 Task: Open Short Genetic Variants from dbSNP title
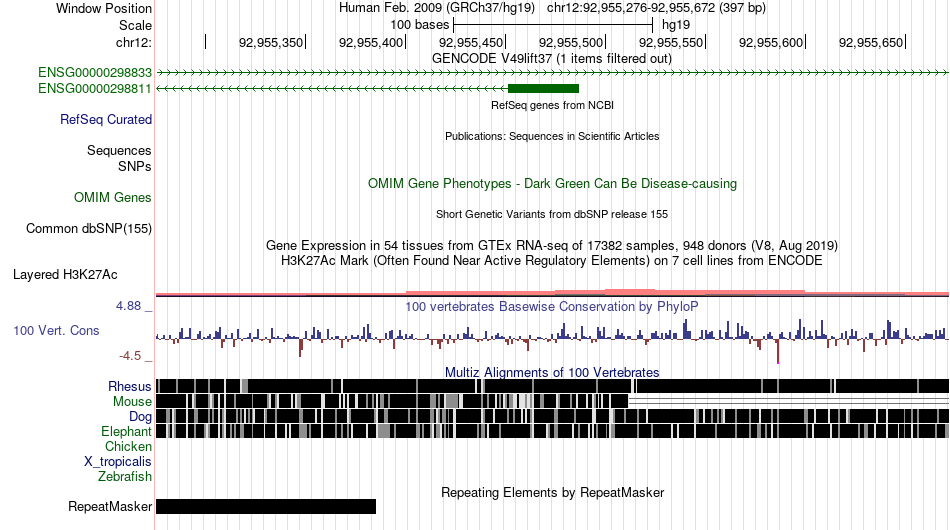pos(552,214)
